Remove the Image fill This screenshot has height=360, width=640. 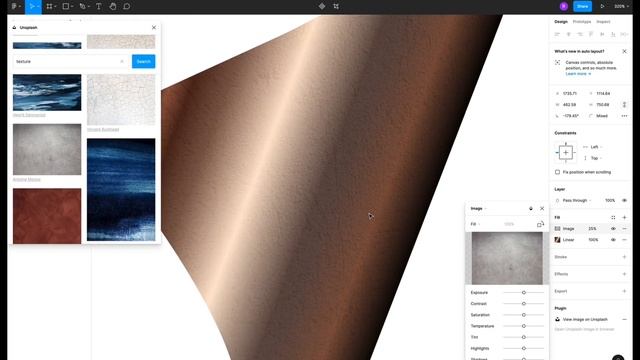pos(624,229)
